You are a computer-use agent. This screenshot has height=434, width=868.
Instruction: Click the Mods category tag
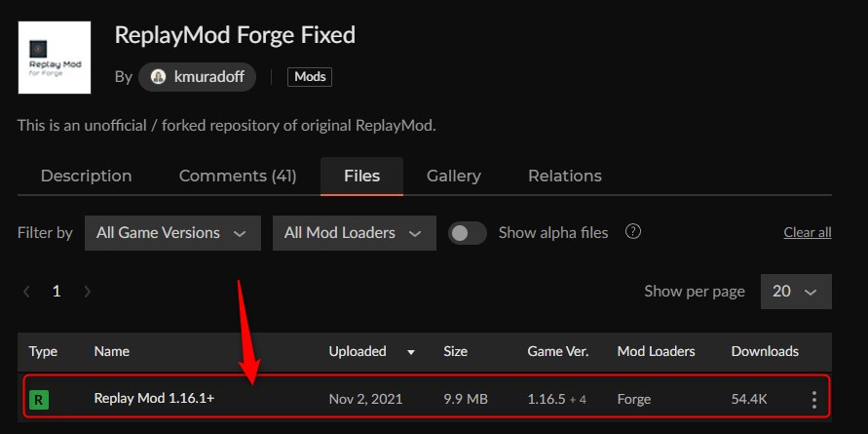(x=310, y=76)
